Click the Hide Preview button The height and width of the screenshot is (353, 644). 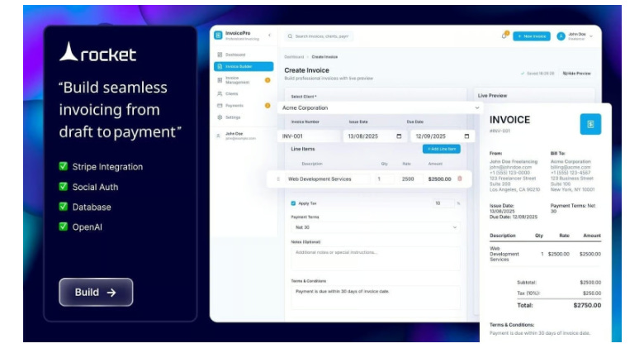576,74
